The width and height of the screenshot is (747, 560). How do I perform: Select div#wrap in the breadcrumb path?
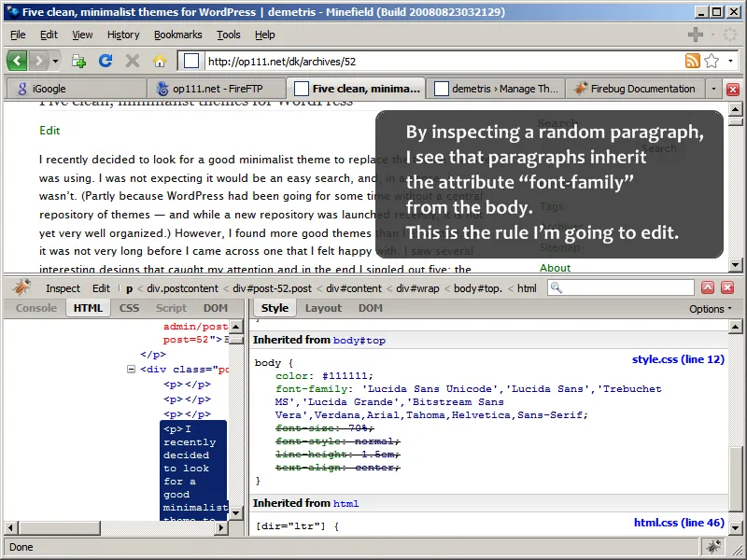pos(417,288)
